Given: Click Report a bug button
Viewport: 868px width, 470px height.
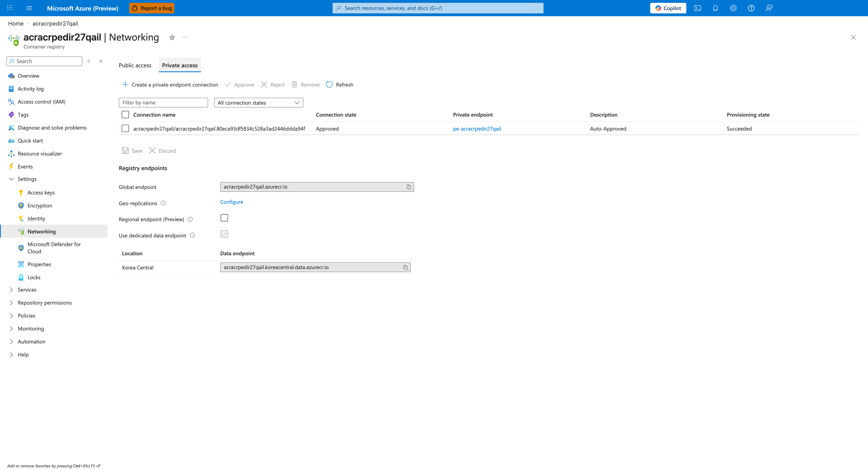Looking at the screenshot, I should point(152,8).
